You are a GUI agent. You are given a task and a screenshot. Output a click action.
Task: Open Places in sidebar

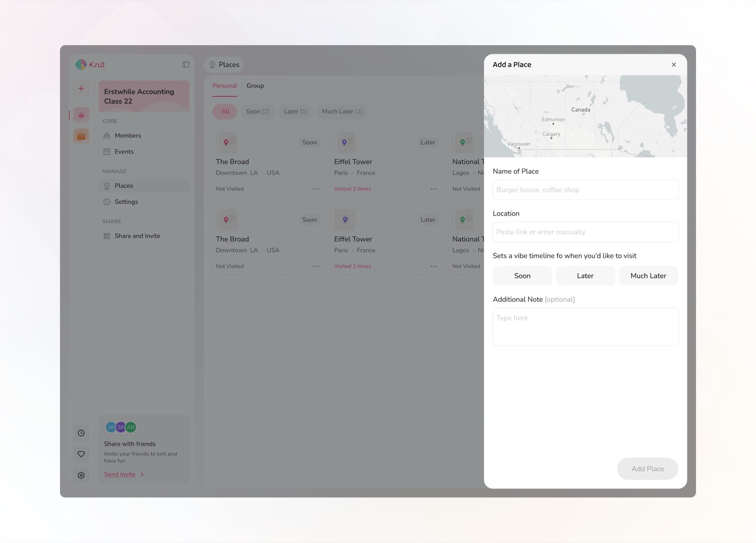pos(144,186)
